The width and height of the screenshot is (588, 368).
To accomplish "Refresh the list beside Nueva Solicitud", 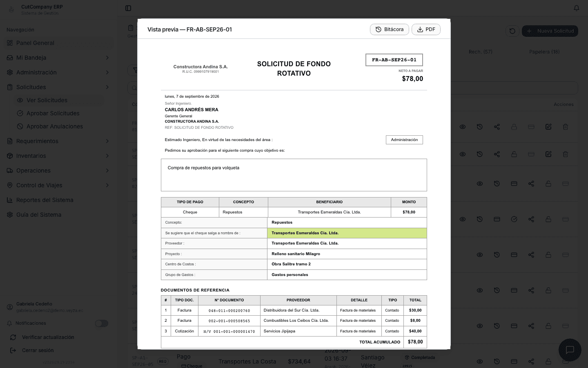I will (512, 31).
